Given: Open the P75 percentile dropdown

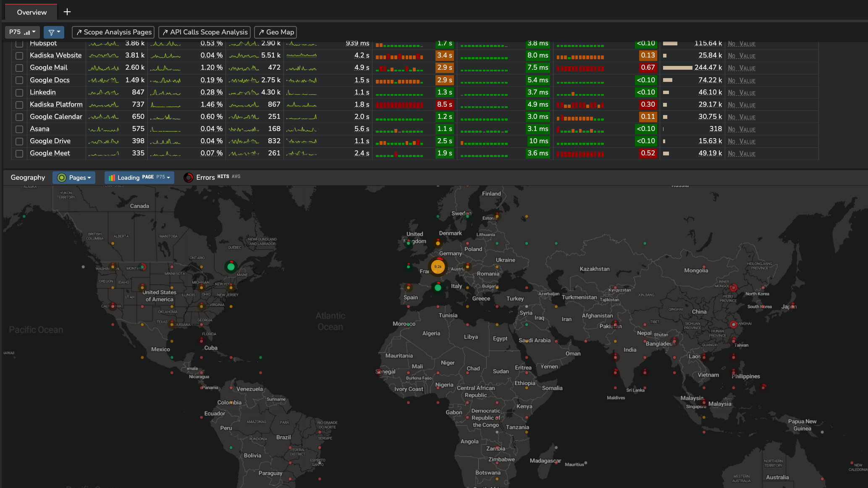Looking at the screenshot, I should tap(22, 32).
